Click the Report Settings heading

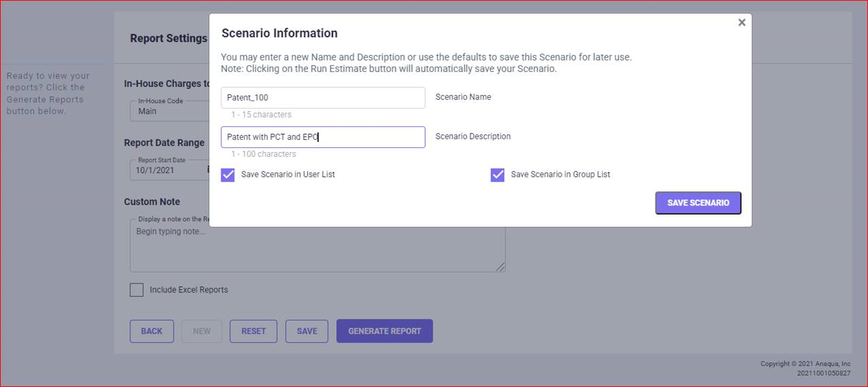pos(168,39)
